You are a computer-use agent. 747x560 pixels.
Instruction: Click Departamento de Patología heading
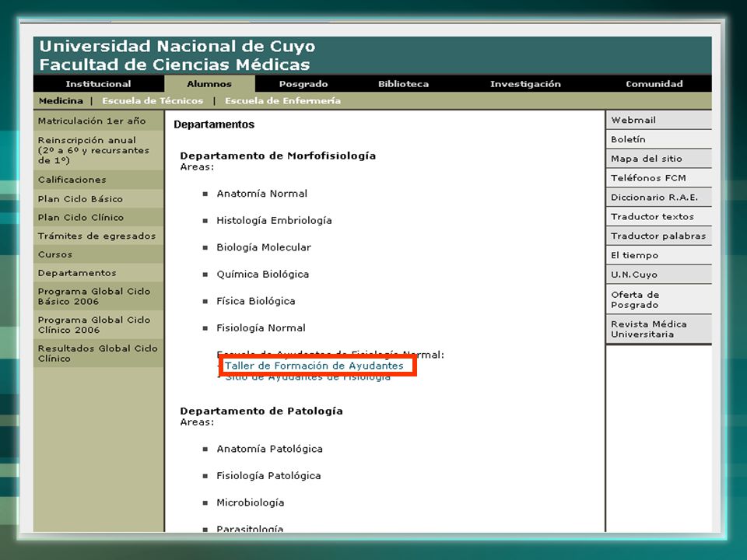261,411
